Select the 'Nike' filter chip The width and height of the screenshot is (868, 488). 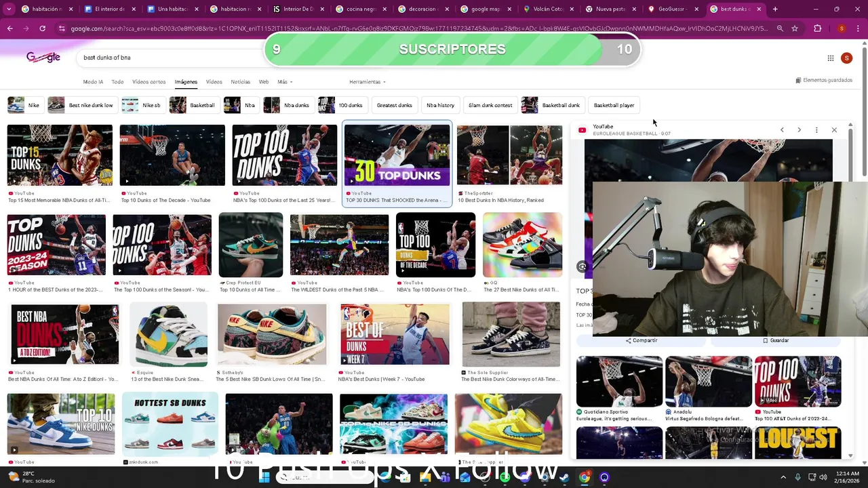(24, 105)
